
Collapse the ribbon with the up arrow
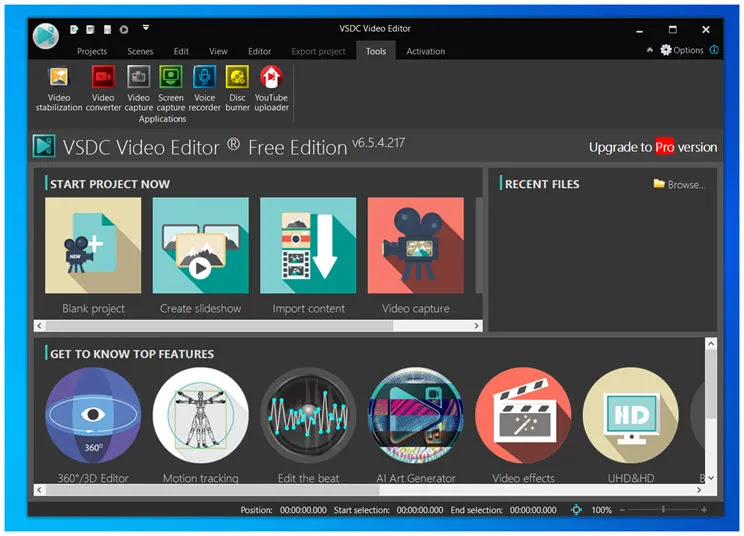[x=650, y=50]
